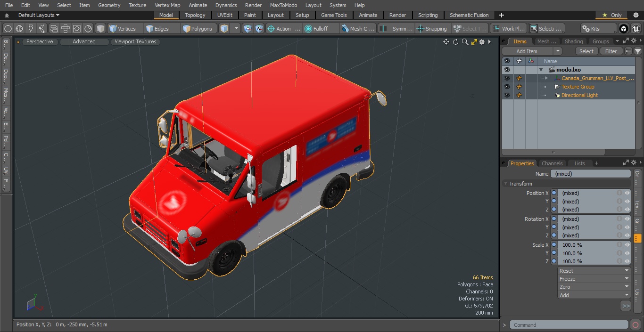
Task: Open dropdown arrow beside item mode cube
Action: 237,29
